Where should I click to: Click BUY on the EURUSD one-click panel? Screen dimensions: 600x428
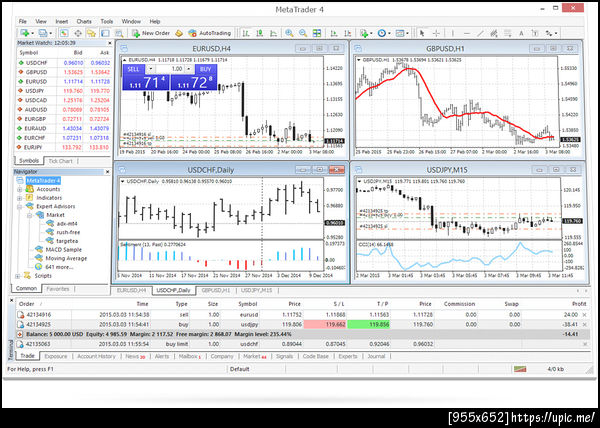205,69
